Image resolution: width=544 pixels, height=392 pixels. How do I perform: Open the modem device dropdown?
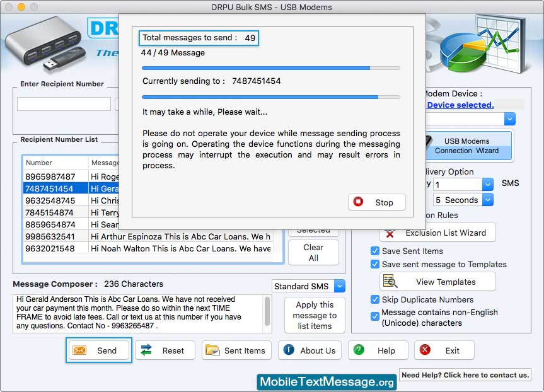(509, 119)
